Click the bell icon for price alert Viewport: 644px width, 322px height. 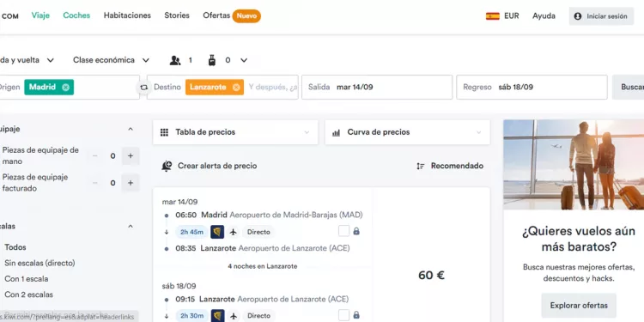tap(167, 166)
